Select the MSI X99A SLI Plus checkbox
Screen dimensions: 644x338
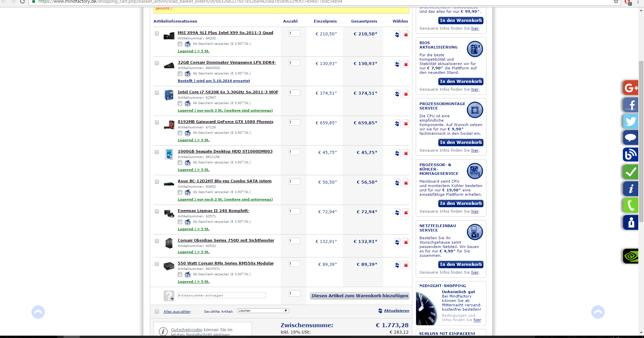click(x=157, y=33)
